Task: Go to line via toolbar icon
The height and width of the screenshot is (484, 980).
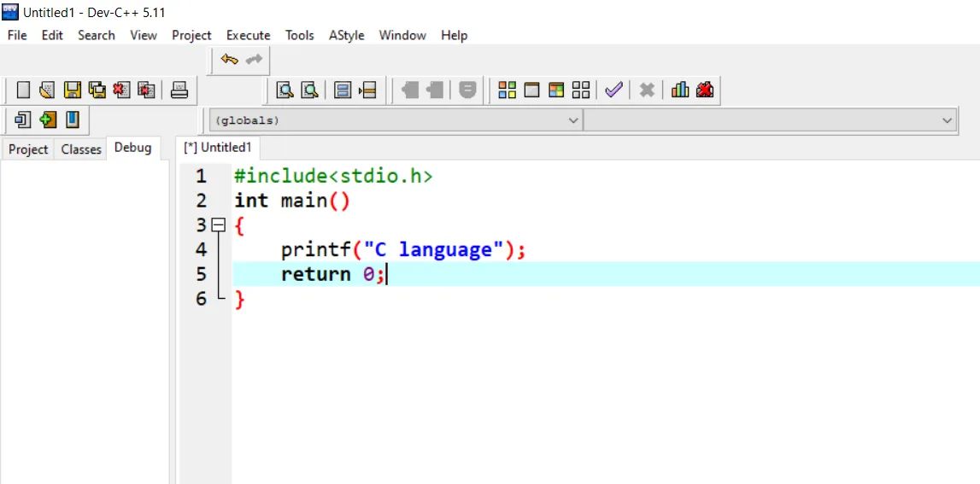Action: coord(367,90)
